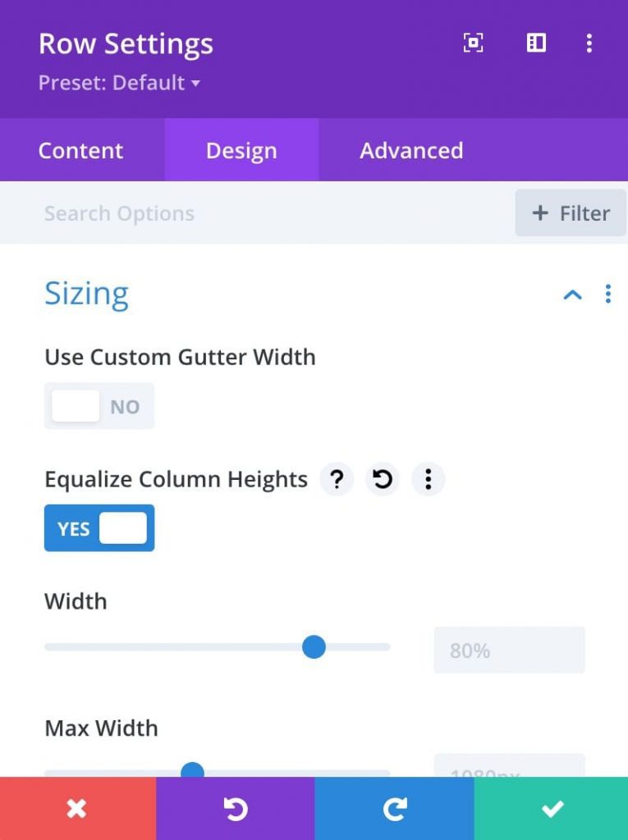Switch to the Advanced tab
628x840 pixels.
[x=410, y=150]
